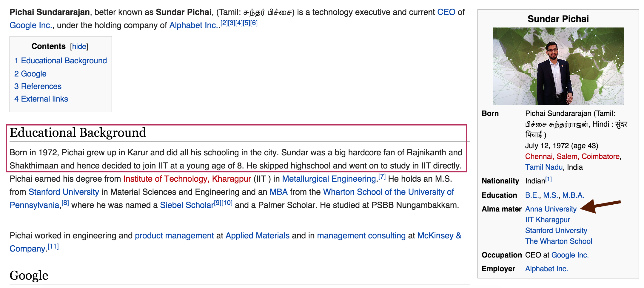Jump to Educational Background in the contents
The height and width of the screenshot is (288, 644).
[x=61, y=61]
